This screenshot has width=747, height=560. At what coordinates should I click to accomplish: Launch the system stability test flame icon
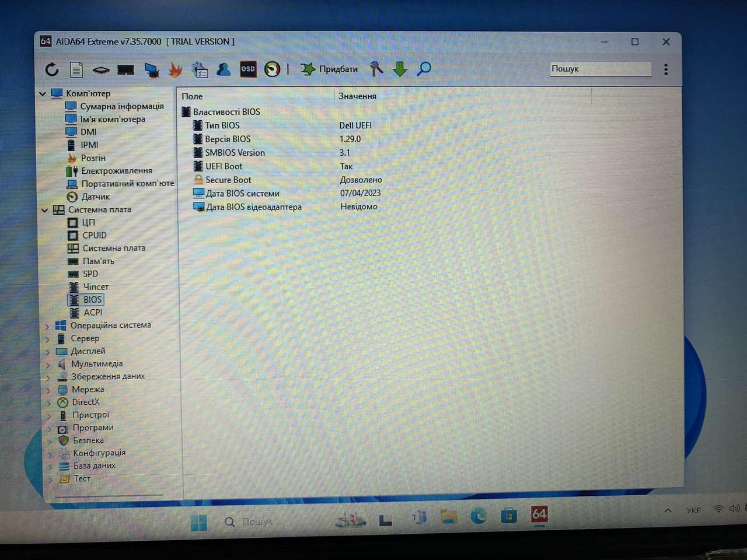175,69
